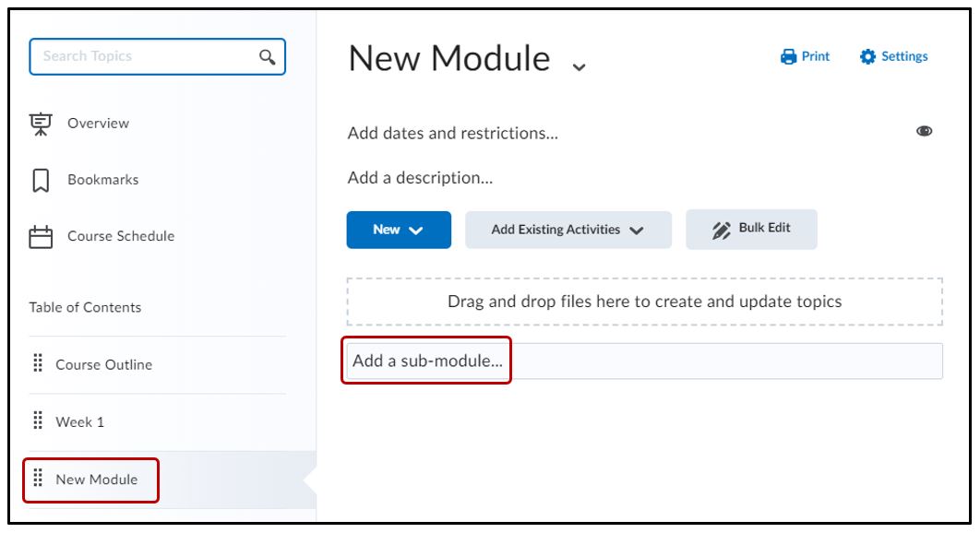Click the Print printer icon
This screenshot has height=533, width=980.
pos(788,57)
